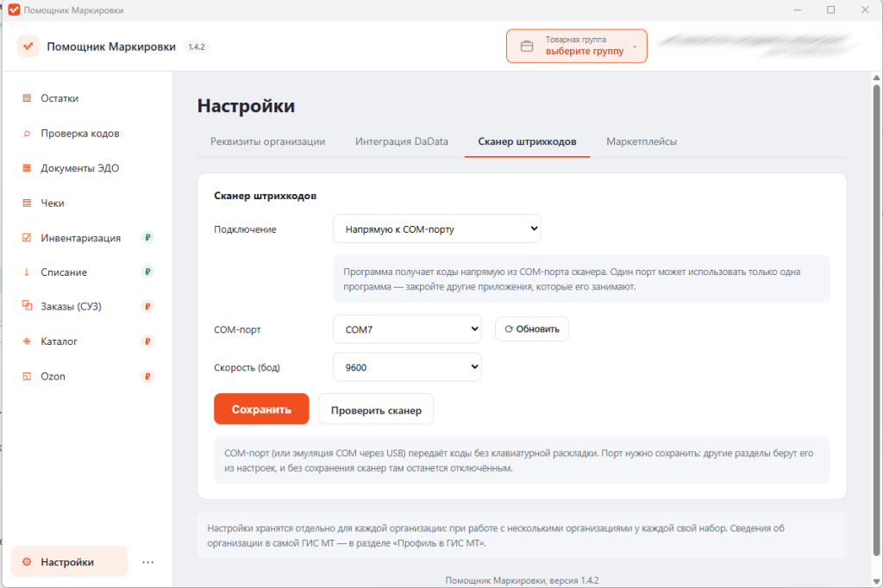This screenshot has width=883, height=588.
Task: Click the Настройки gear icon
Action: point(27,562)
